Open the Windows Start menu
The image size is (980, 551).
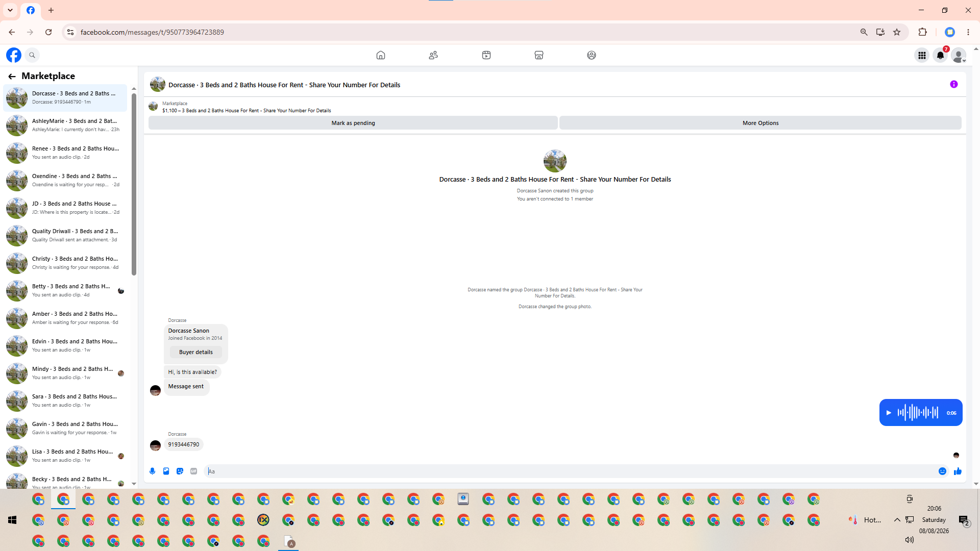tap(12, 520)
